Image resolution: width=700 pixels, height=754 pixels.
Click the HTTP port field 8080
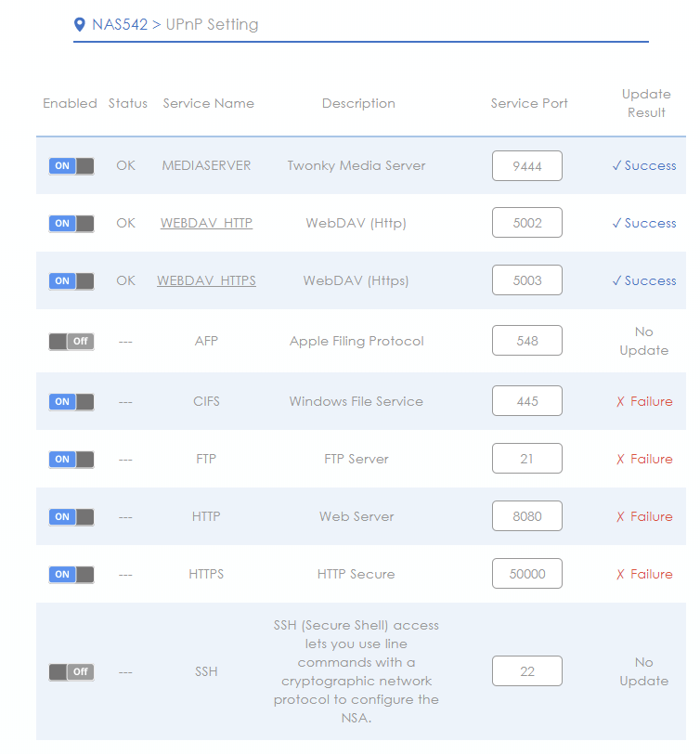527,516
